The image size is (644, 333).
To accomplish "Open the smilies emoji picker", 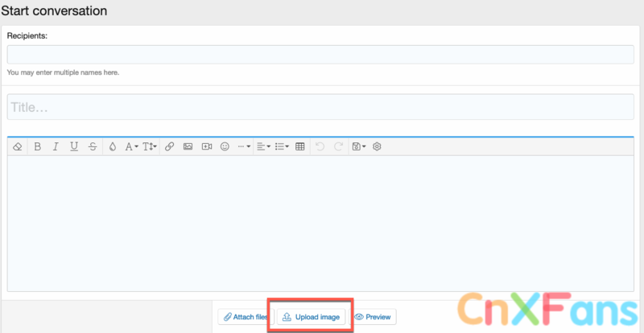I will click(225, 146).
